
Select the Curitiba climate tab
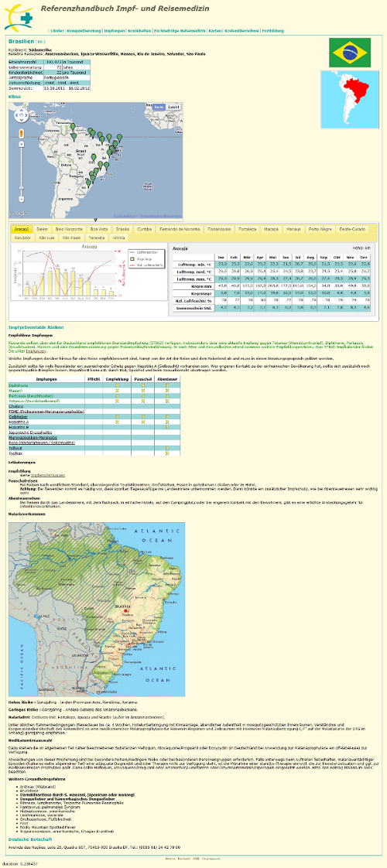click(145, 229)
